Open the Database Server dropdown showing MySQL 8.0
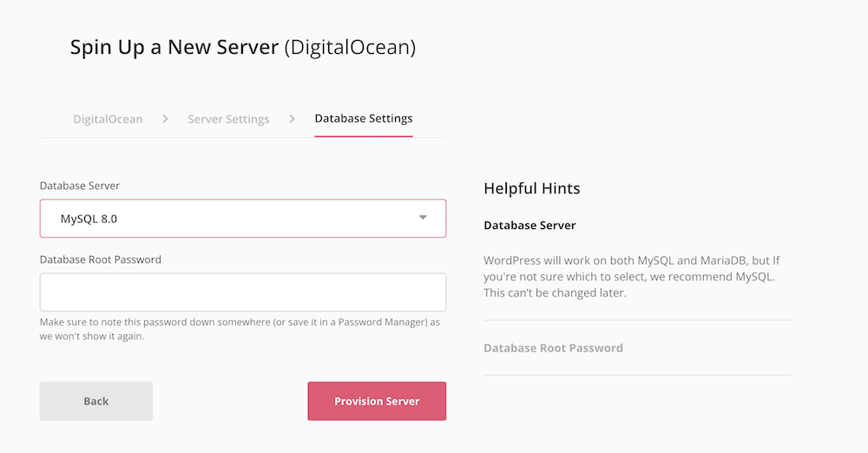This screenshot has height=453, width=868. (242, 218)
